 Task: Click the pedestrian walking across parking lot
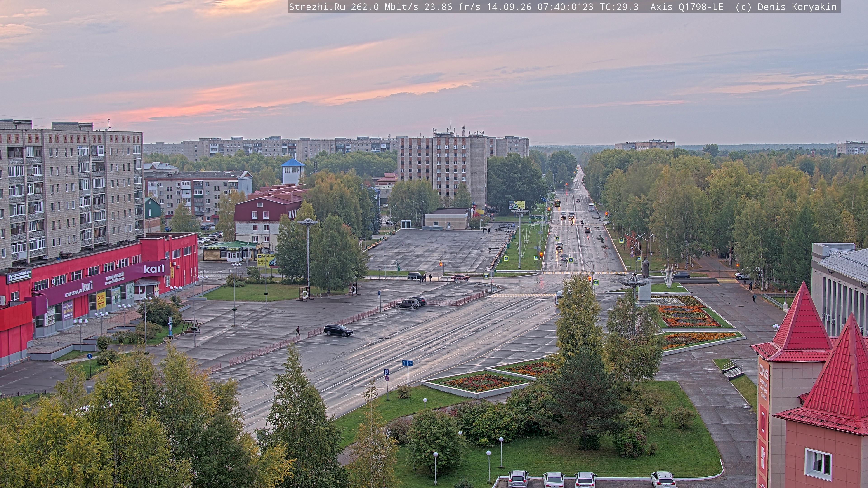297,331
